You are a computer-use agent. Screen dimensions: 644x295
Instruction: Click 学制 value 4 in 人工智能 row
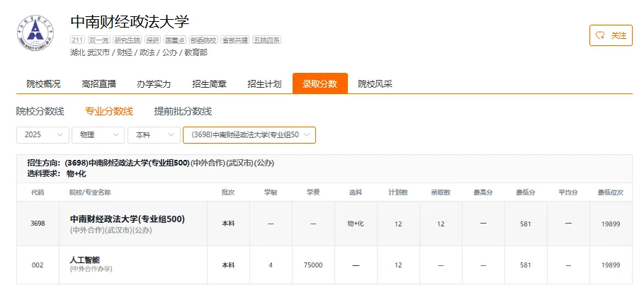click(x=271, y=265)
